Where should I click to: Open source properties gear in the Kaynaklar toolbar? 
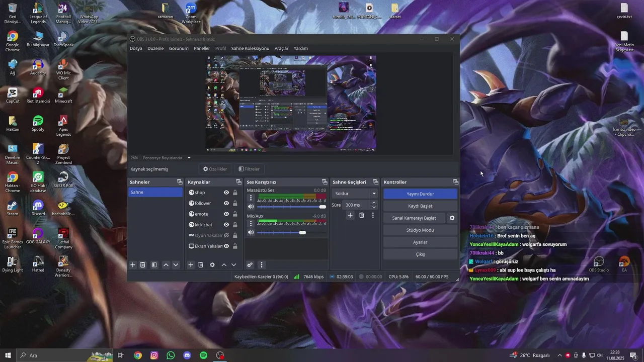point(212,265)
